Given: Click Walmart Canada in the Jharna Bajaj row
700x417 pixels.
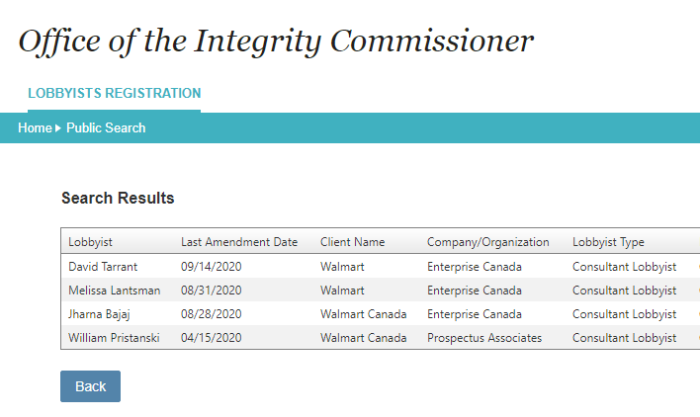Looking at the screenshot, I should click(x=363, y=314).
